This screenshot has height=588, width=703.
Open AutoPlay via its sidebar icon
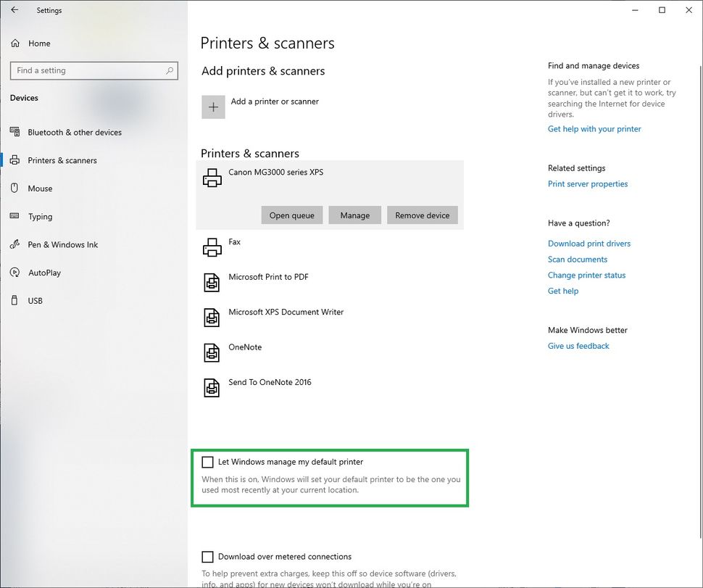pos(16,273)
